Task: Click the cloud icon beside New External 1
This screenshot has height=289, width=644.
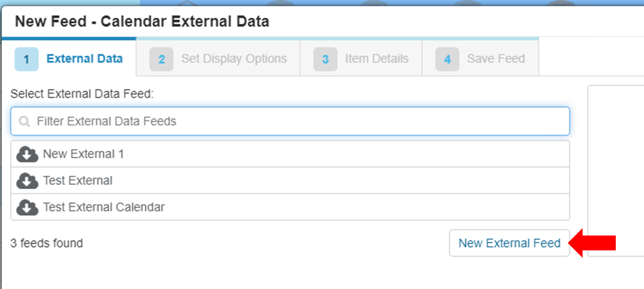Action: pos(27,154)
